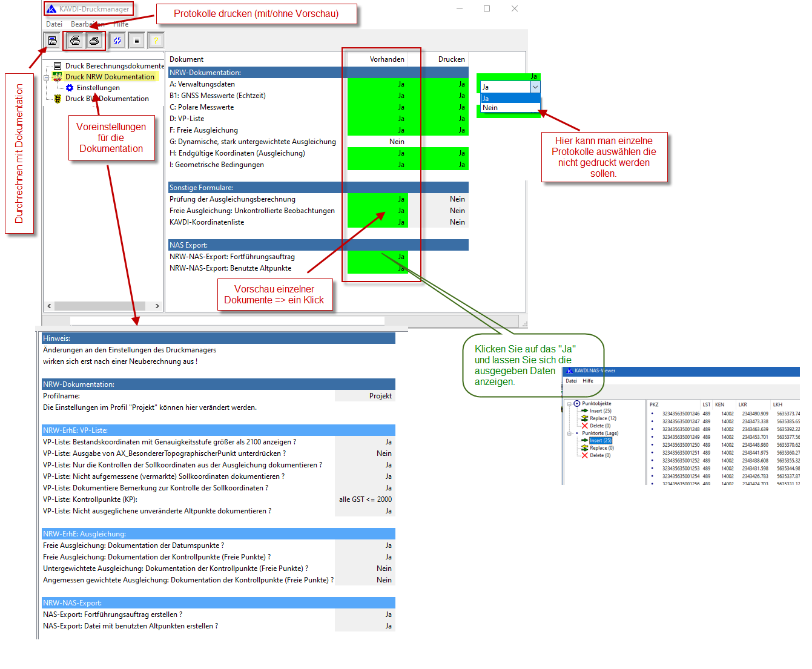The image size is (812, 669).
Task: Select Replace (12) under Punktobjekte
Action: pos(602,418)
